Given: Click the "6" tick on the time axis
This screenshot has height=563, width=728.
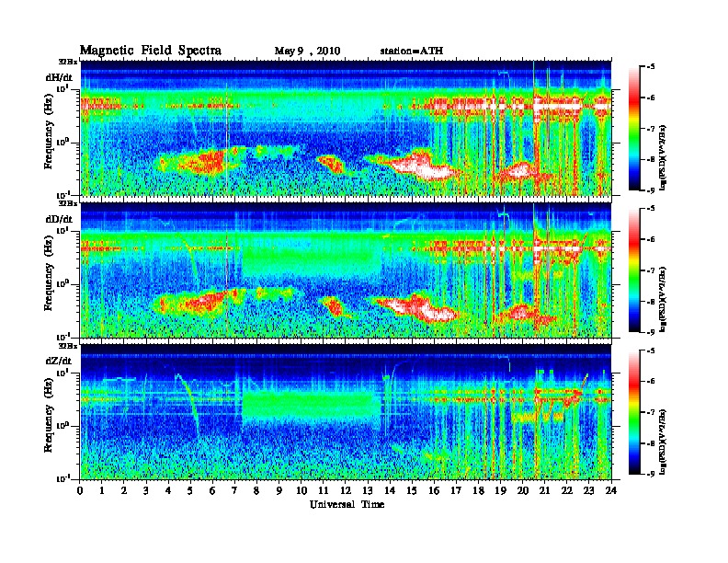Looking at the screenshot, I should click(x=212, y=490).
